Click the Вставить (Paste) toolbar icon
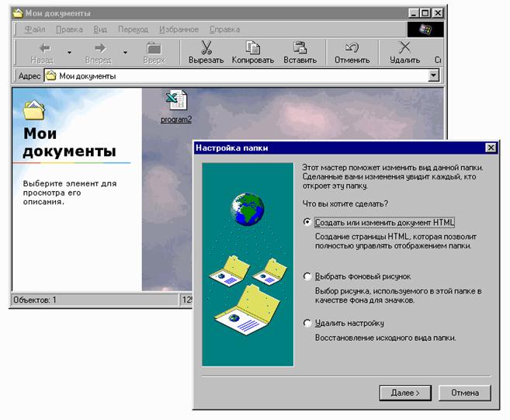 coord(300,48)
